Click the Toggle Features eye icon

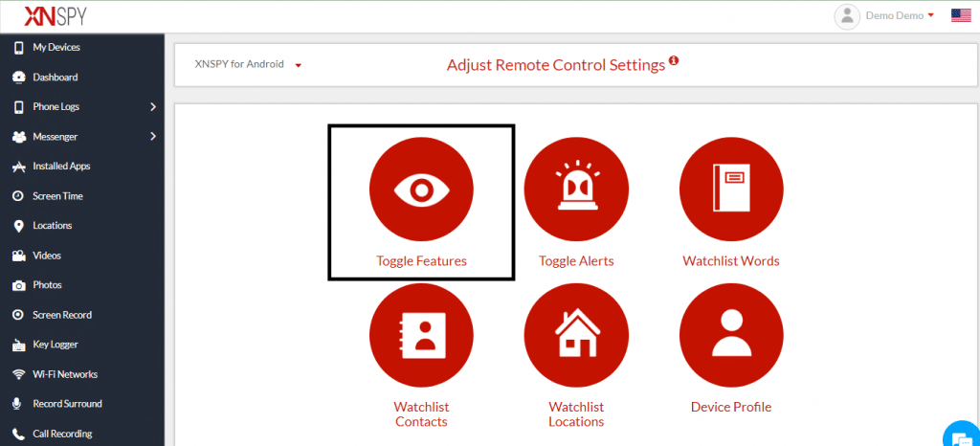pos(421,190)
